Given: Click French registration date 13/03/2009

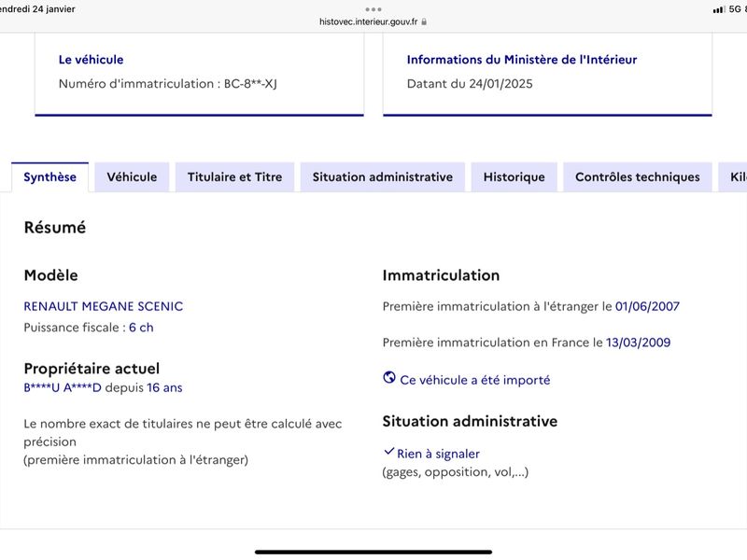Looking at the screenshot, I should point(638,343).
